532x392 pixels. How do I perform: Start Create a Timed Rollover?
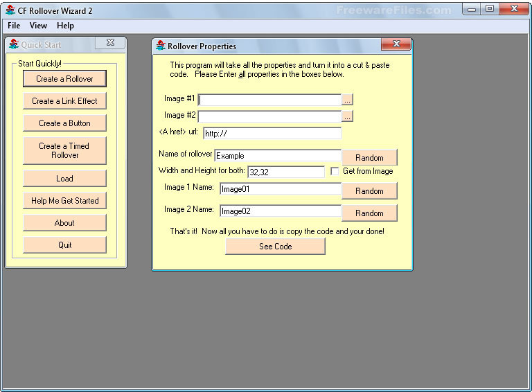(x=65, y=150)
